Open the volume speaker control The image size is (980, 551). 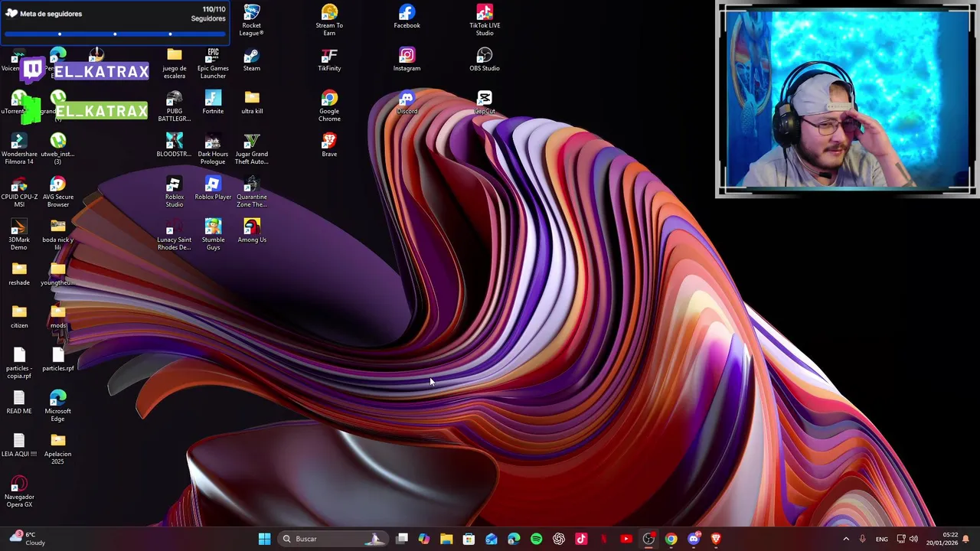(913, 539)
